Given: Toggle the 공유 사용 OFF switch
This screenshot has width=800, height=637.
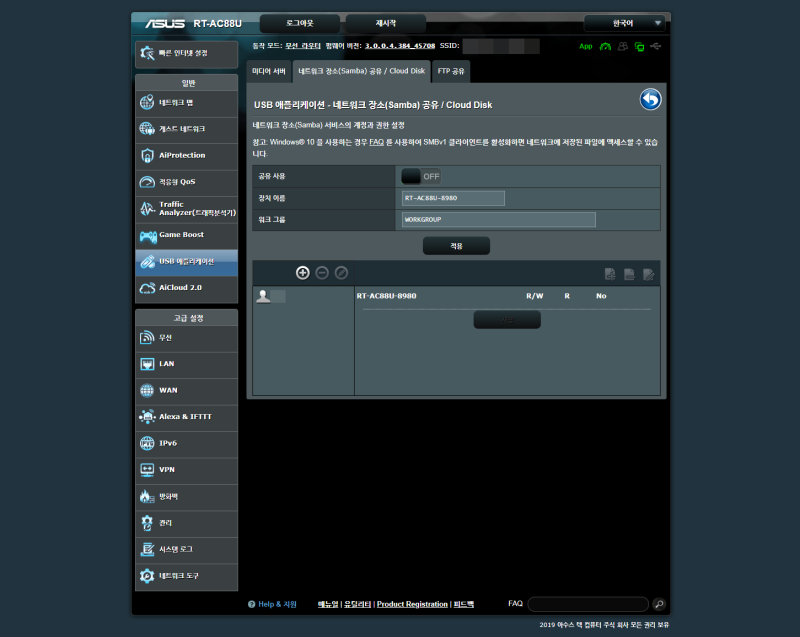Looking at the screenshot, I should pyautogui.click(x=421, y=176).
